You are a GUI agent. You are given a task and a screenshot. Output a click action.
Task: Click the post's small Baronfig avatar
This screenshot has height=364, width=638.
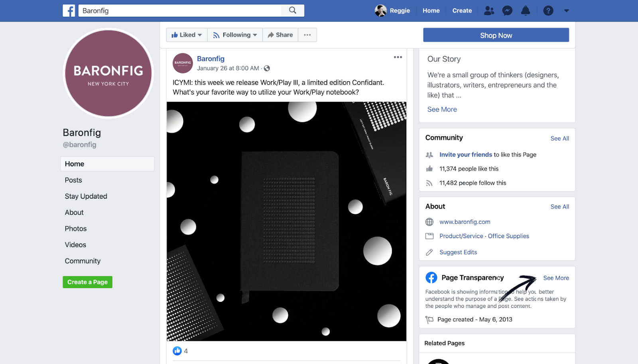pyautogui.click(x=183, y=63)
